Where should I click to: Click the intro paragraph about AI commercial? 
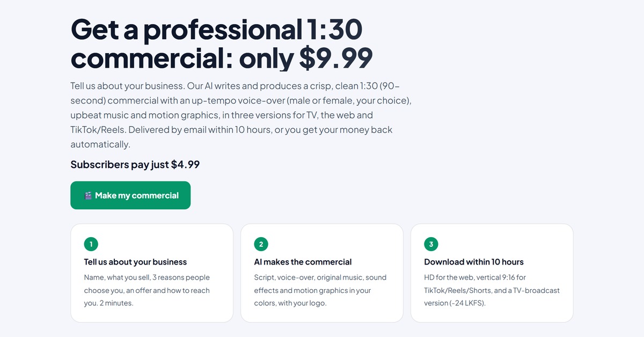(241, 115)
